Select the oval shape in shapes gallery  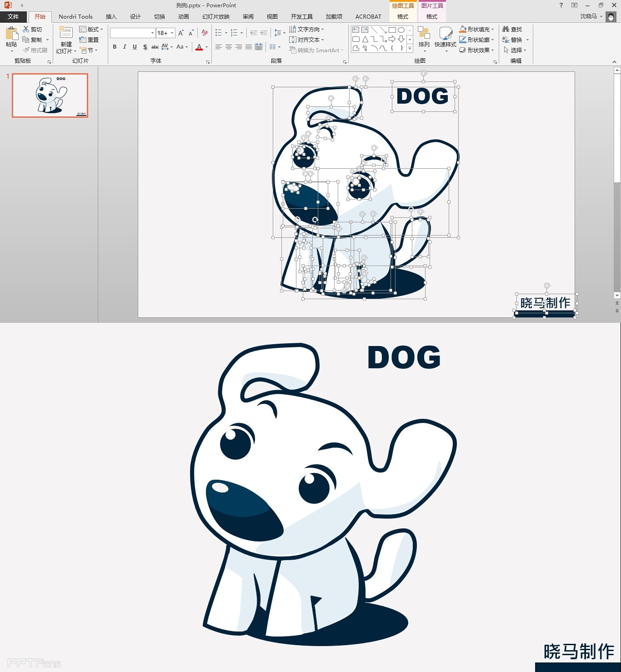401,30
